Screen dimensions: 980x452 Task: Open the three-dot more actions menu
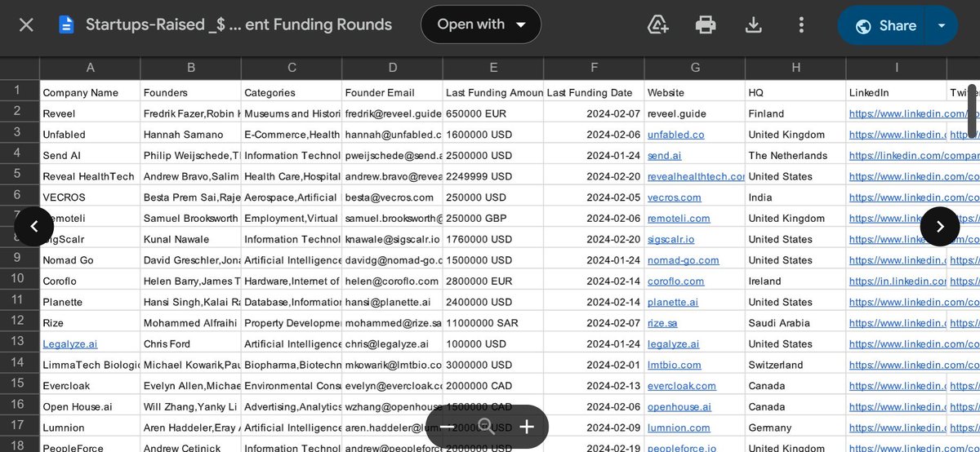(x=802, y=25)
